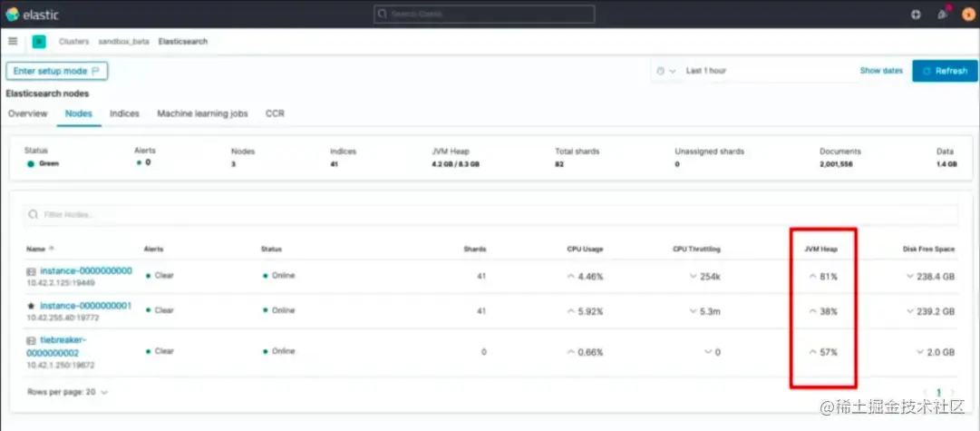Viewport: 980px width, 431px height.
Task: Refresh the monitoring data
Action: [945, 71]
